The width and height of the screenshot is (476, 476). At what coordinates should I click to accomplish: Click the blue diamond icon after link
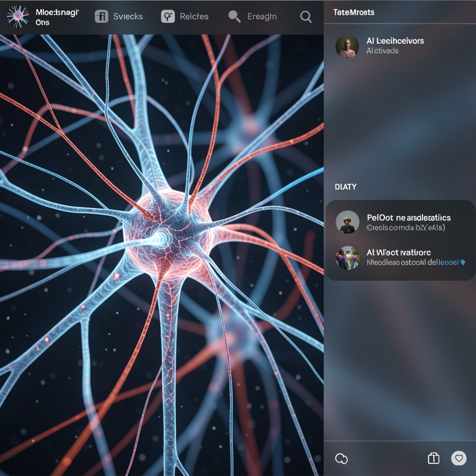click(x=463, y=262)
